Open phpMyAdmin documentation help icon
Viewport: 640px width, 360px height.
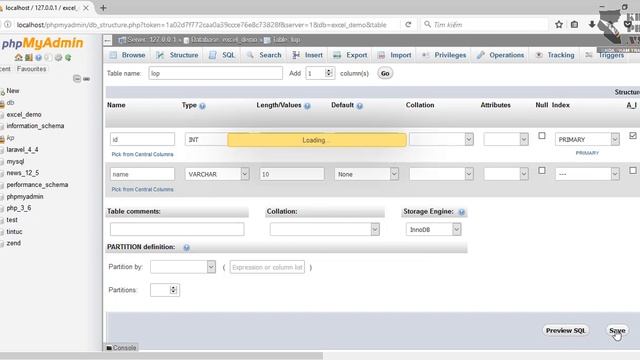(38, 58)
